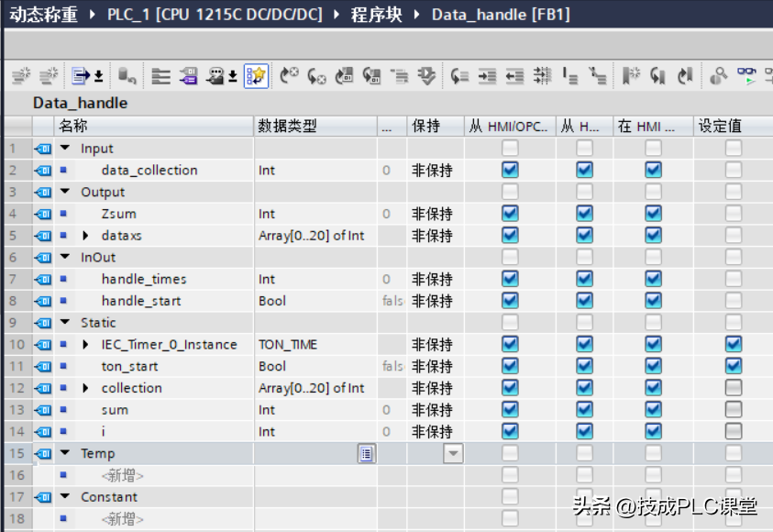Expand IEC_Timer_0_Instance static variable
The width and height of the screenshot is (773, 532).
85,344
